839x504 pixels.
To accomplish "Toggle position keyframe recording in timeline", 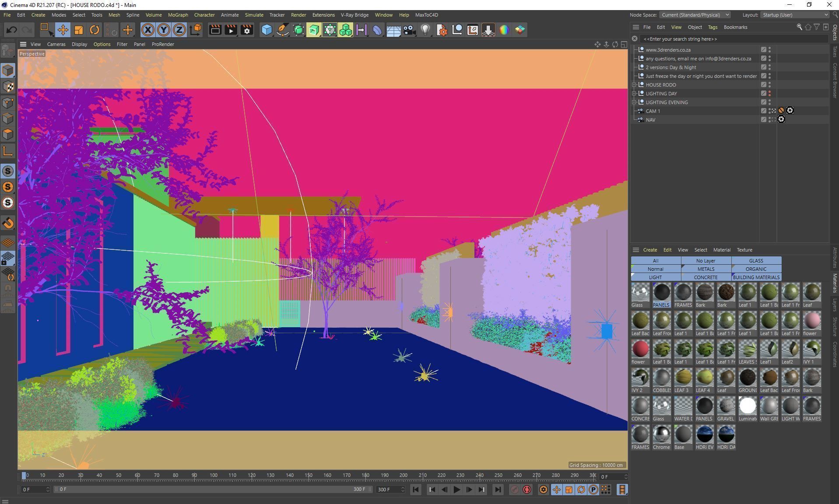I will [557, 490].
